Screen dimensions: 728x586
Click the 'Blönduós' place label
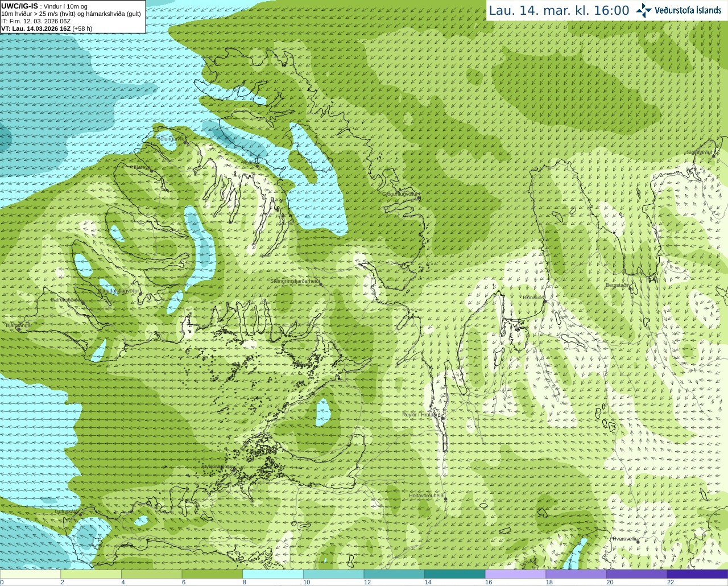(x=533, y=297)
